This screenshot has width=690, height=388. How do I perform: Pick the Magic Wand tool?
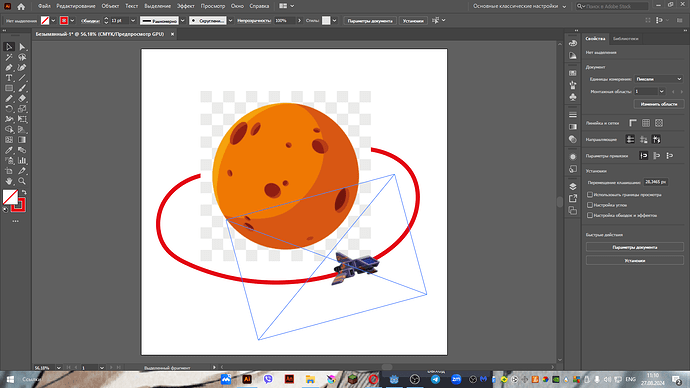(9, 57)
